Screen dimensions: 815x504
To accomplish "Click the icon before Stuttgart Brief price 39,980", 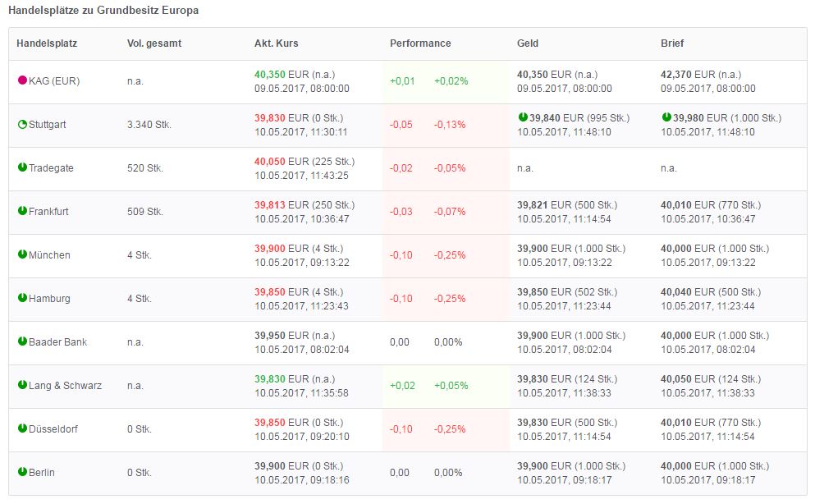I will point(666,117).
